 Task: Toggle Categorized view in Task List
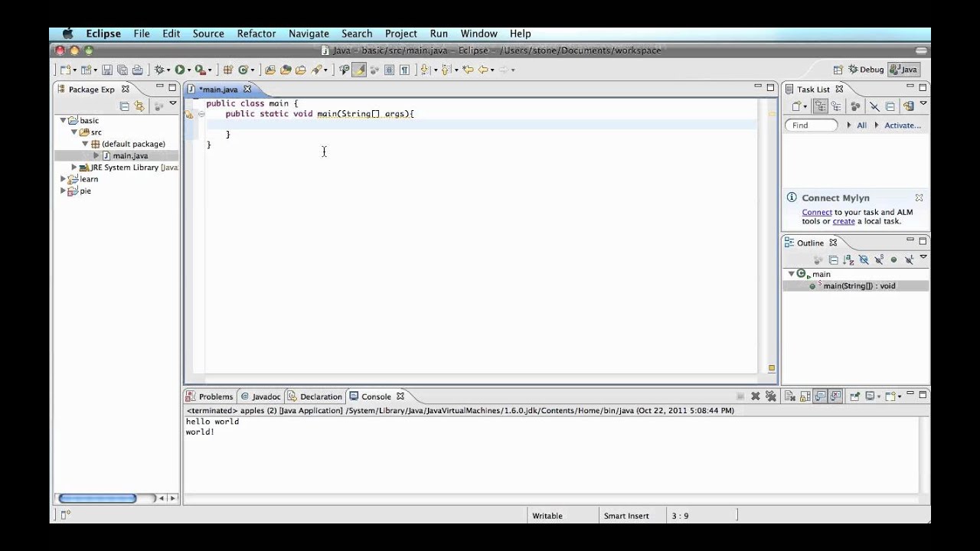(821, 106)
